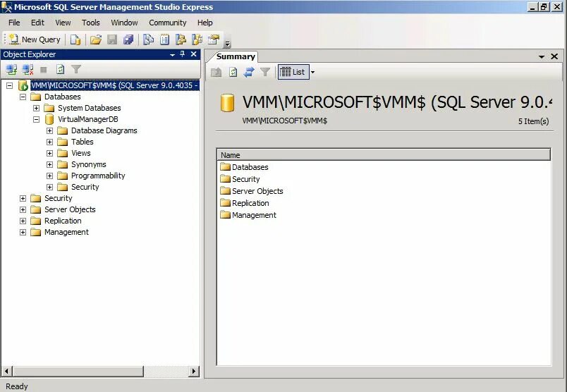Click the Object Explorer scroll right arrow

pyautogui.click(x=194, y=371)
